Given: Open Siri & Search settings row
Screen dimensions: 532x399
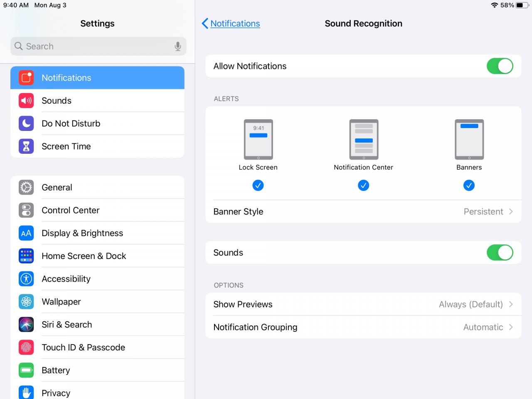Looking at the screenshot, I should point(97,325).
